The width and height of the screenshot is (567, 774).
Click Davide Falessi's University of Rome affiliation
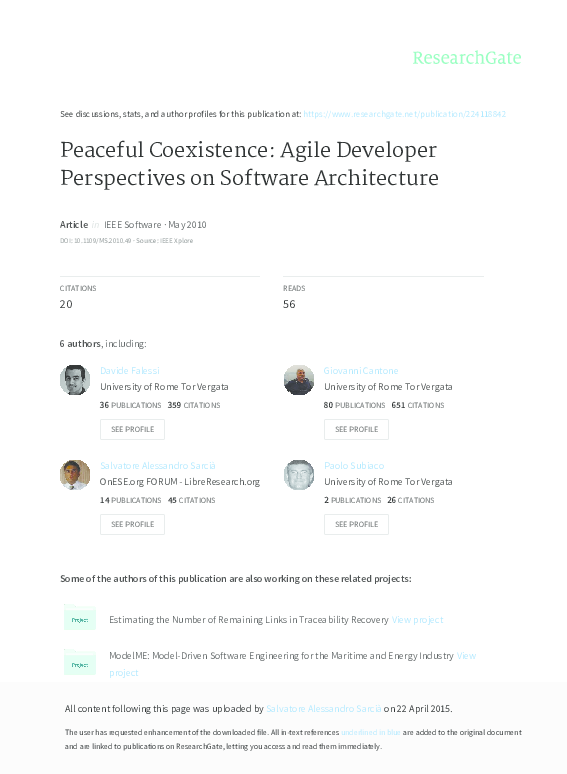point(164,387)
